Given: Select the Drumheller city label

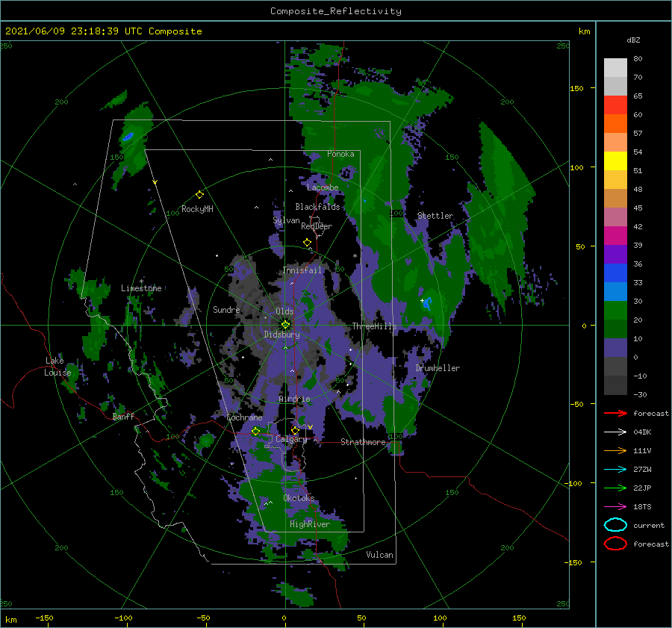Looking at the screenshot, I should point(438,368).
